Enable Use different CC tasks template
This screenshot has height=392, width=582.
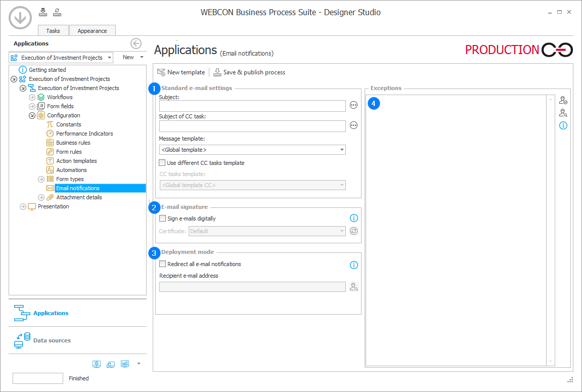click(x=162, y=162)
